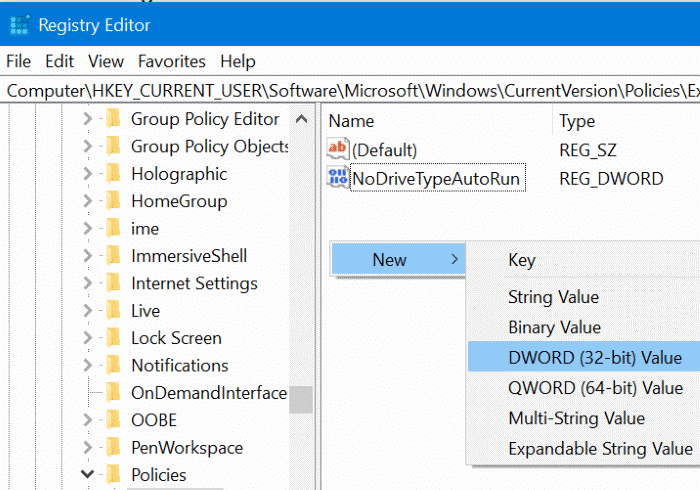Select the HomeGroup folder icon

pyautogui.click(x=116, y=201)
